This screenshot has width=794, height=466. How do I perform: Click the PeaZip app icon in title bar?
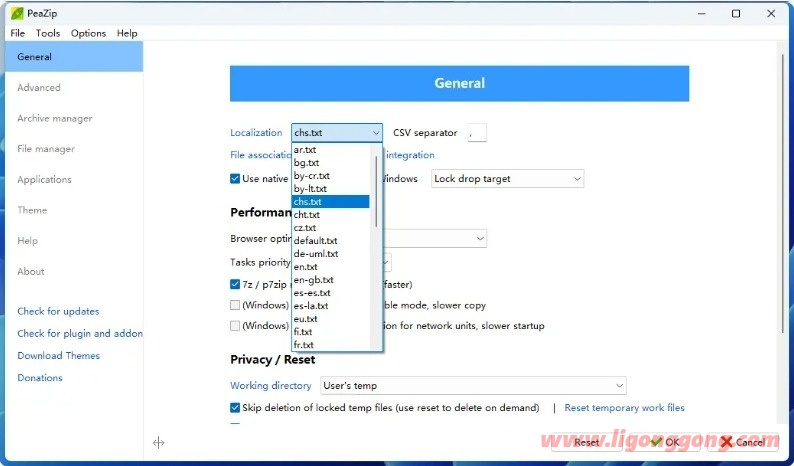coord(17,14)
